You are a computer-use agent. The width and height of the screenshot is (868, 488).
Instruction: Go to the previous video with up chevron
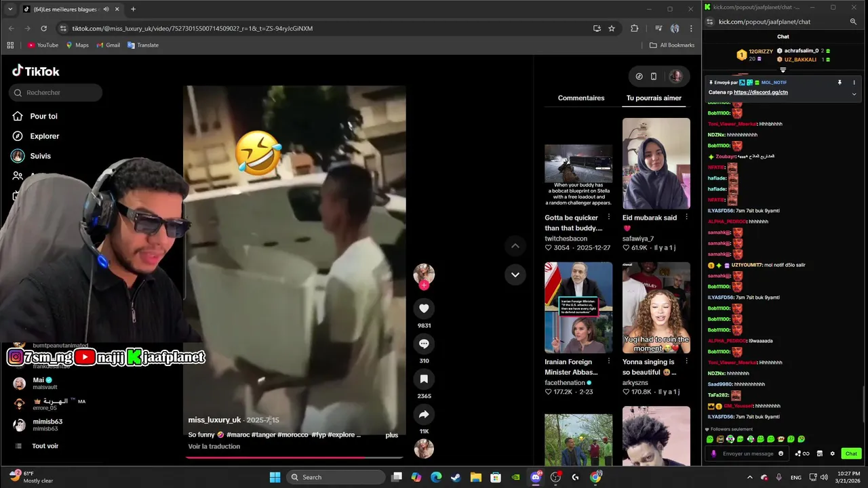tap(515, 246)
